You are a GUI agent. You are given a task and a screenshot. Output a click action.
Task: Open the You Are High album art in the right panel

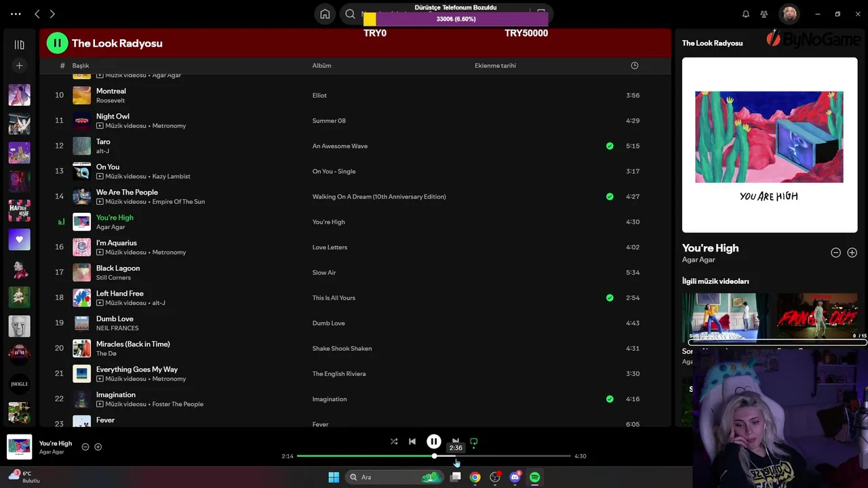coord(770,145)
